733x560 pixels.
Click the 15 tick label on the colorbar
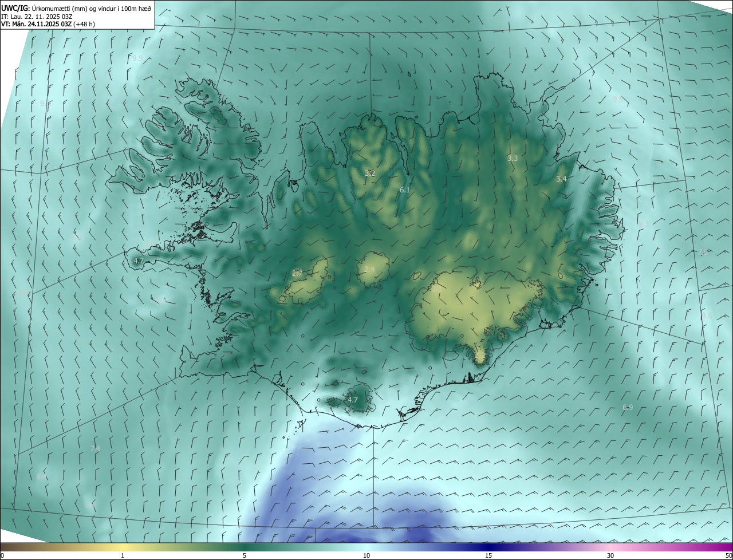pos(488,556)
